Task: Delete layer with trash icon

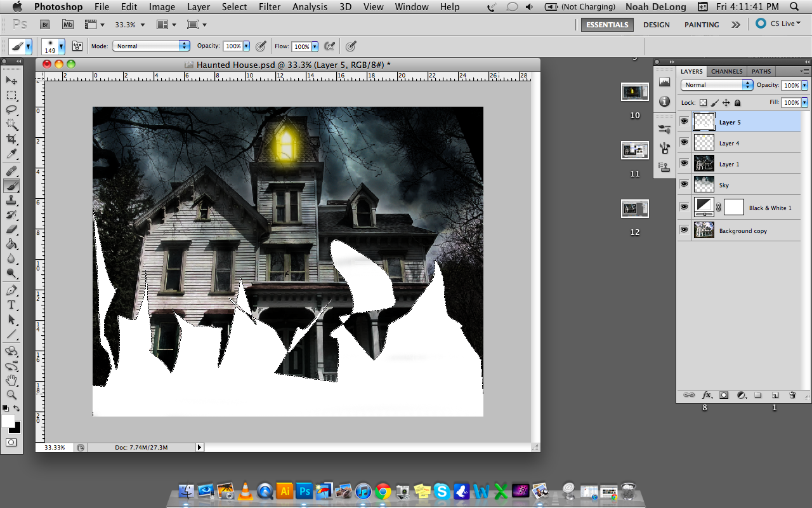Action: click(x=792, y=395)
